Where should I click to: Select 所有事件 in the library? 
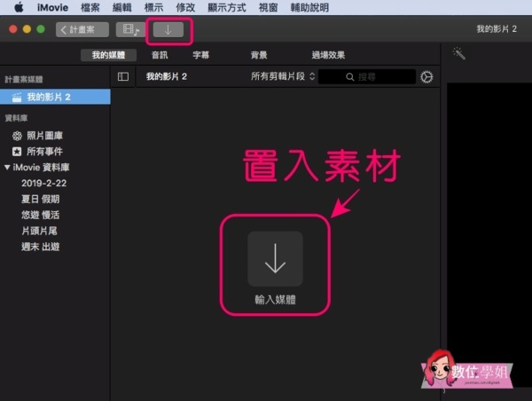[x=43, y=151]
